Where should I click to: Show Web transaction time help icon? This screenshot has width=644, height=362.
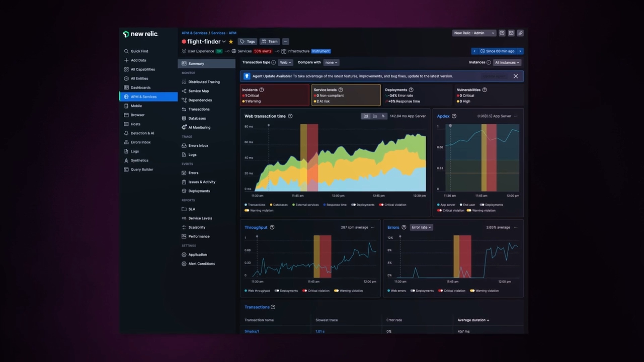tap(290, 116)
